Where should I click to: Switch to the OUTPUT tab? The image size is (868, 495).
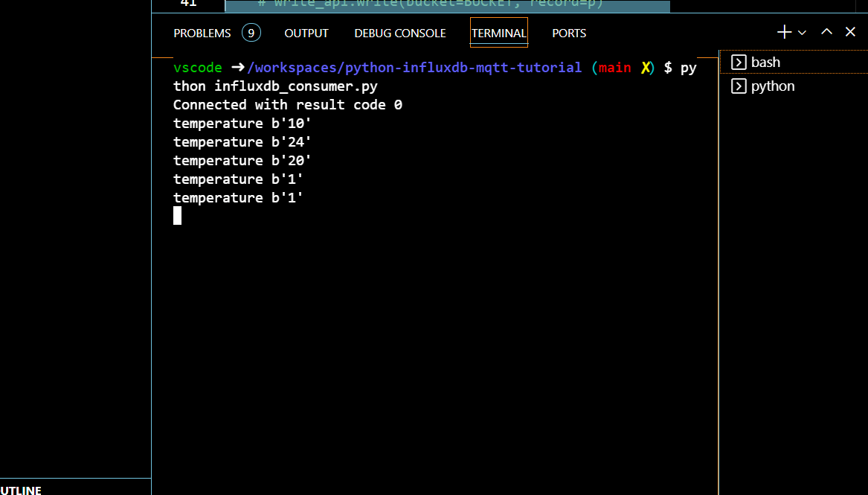pyautogui.click(x=306, y=33)
